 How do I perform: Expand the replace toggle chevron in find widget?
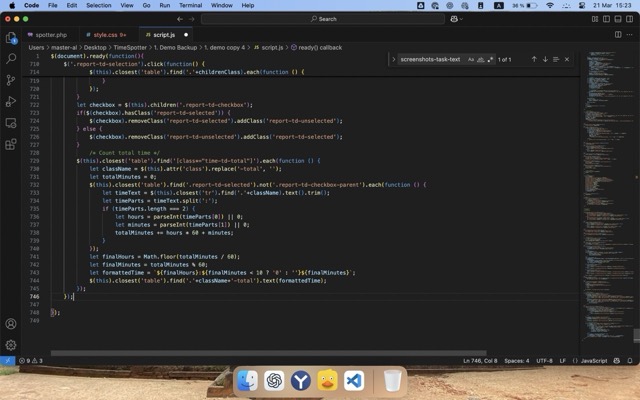(391, 59)
